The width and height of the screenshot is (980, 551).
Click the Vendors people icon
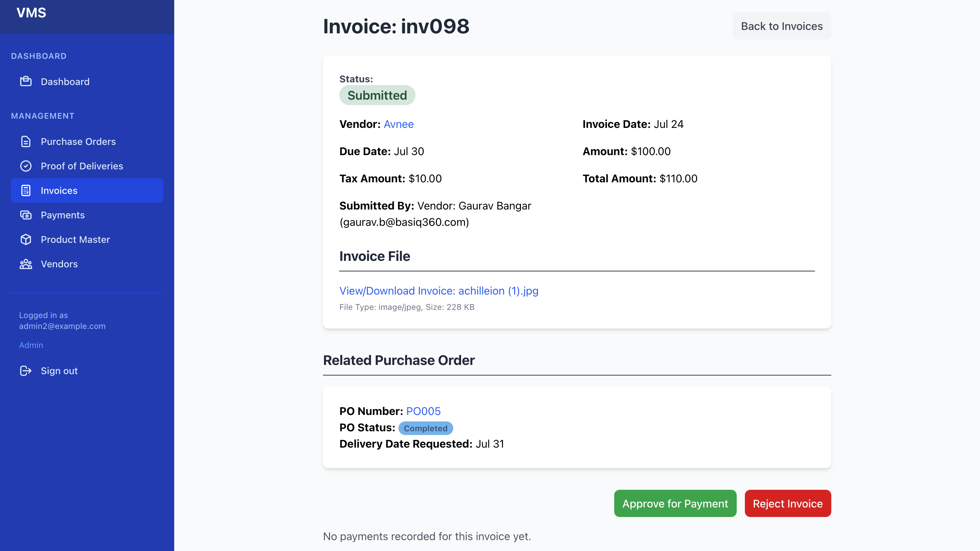coord(26,264)
